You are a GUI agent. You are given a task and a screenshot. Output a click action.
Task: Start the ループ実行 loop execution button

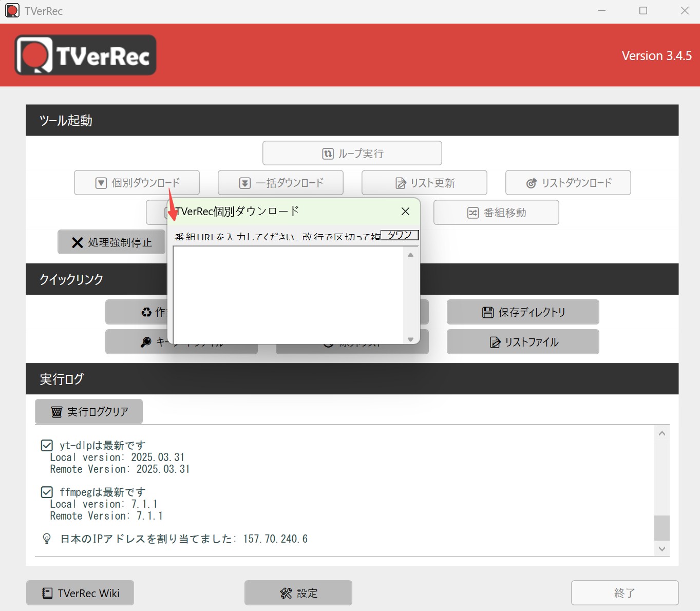click(x=352, y=153)
